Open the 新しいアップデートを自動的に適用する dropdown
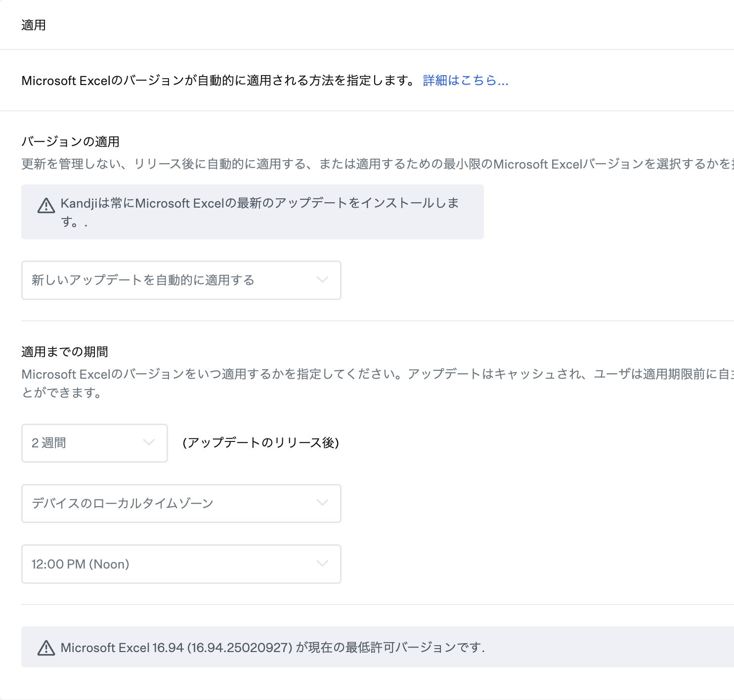The image size is (734, 700). (181, 280)
